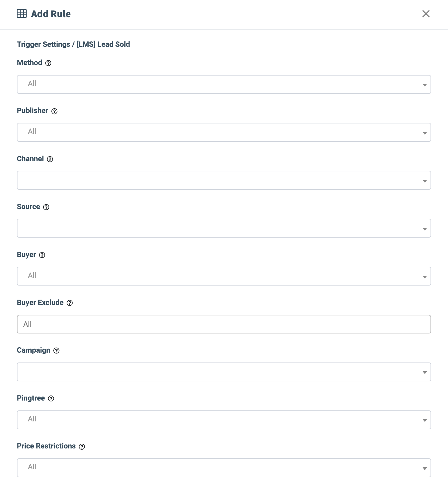Close the Add Rule dialog
448x482 pixels.
426,14
